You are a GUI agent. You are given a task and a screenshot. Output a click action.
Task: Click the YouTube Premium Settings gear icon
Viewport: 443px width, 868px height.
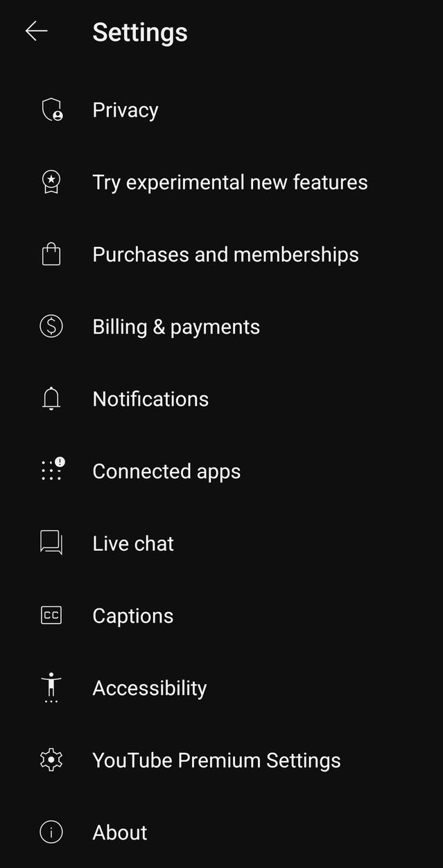point(51,760)
